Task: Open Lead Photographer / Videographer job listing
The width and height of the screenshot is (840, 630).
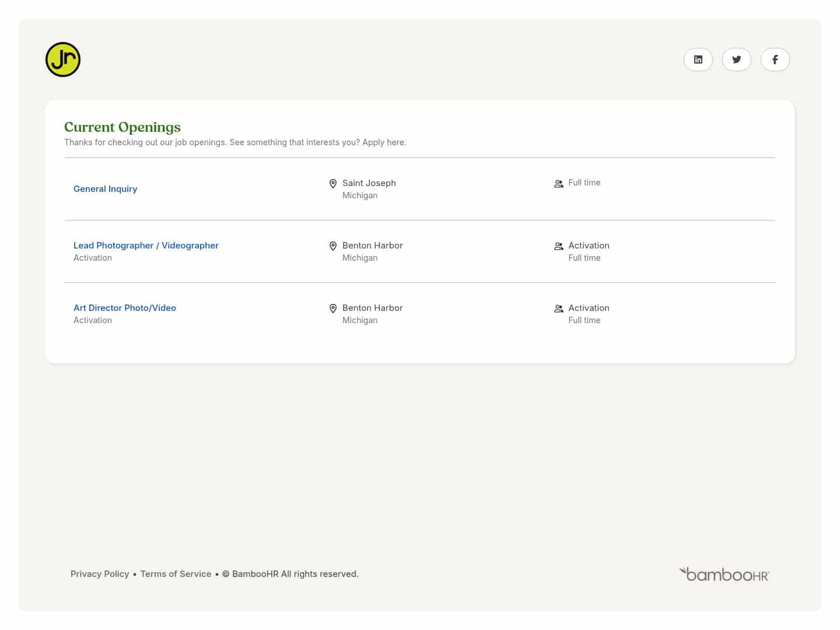Action: point(146,246)
